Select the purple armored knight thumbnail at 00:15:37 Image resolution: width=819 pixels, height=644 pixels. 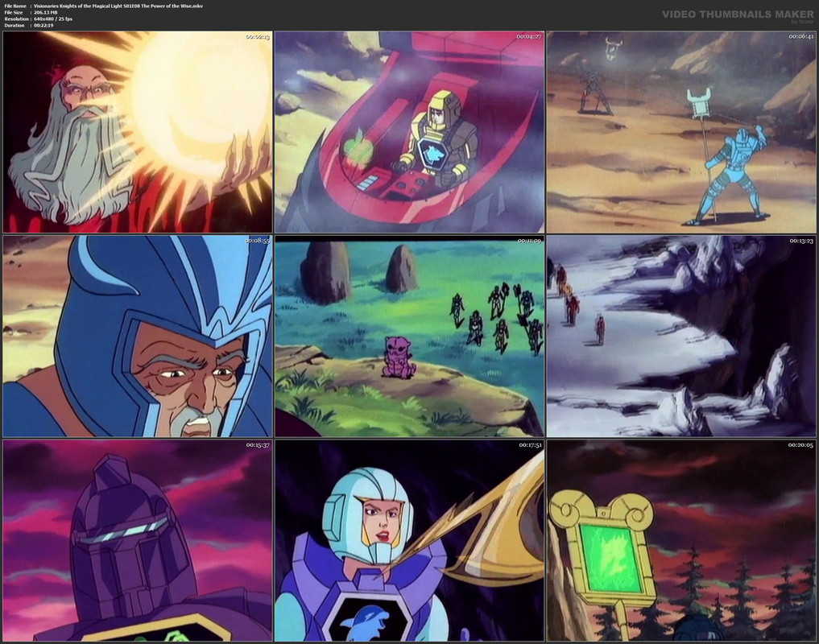tap(138, 540)
